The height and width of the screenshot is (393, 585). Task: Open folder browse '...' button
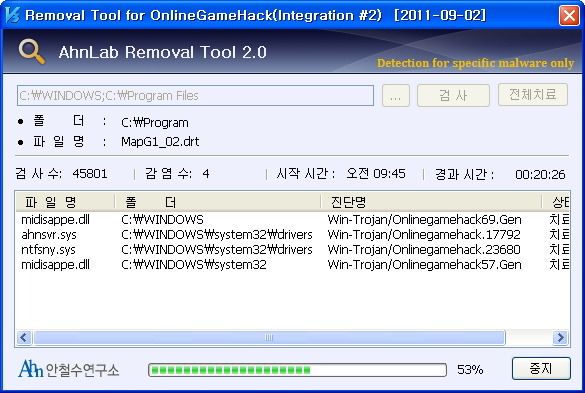(x=395, y=96)
